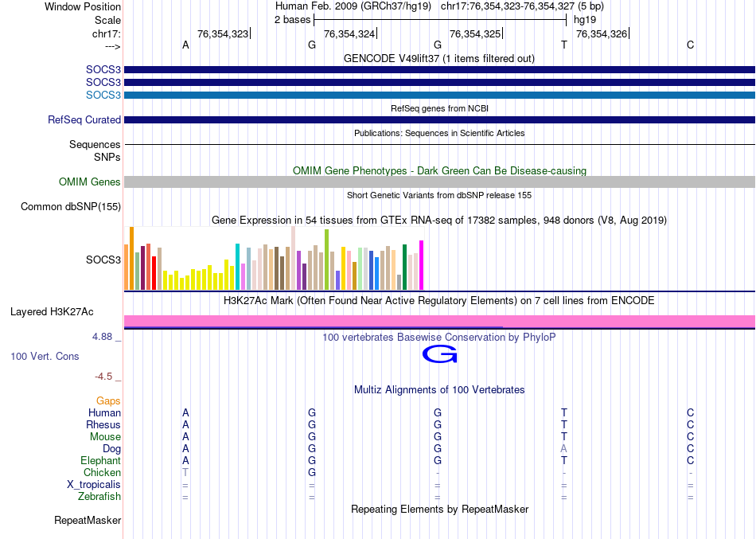Open the Common dbSNP(155) track label
This screenshot has height=539, width=756.
[70, 206]
